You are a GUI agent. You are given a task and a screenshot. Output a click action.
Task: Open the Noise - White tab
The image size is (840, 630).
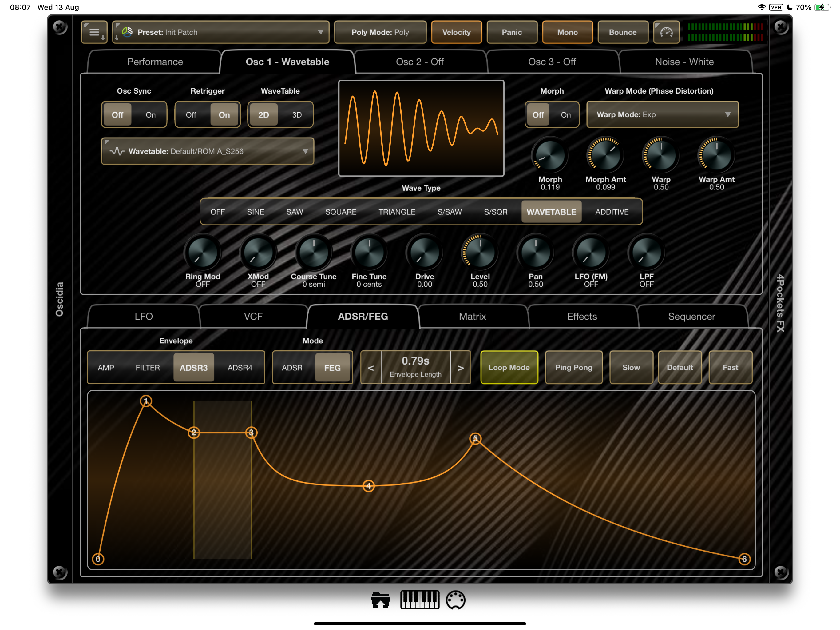(x=684, y=62)
